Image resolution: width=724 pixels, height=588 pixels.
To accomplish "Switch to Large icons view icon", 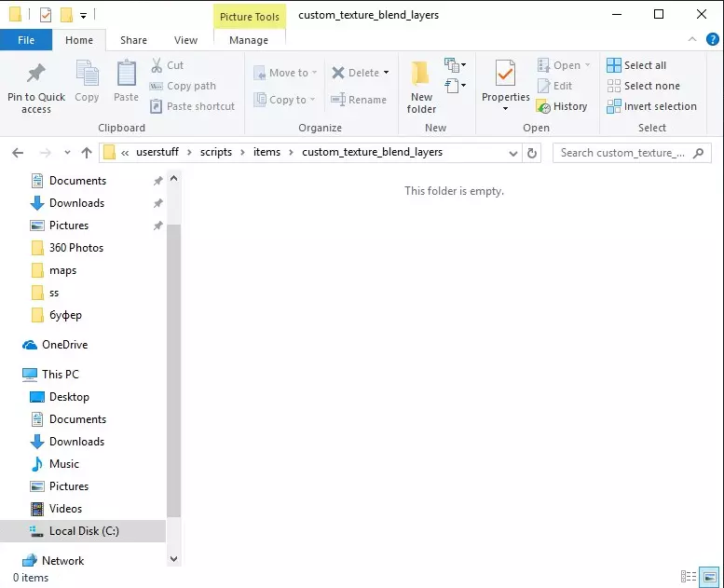I will [x=709, y=577].
